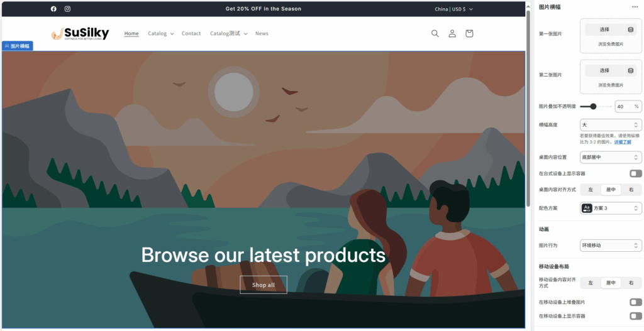The height and width of the screenshot is (331, 644).
Task: Click the account login person icon
Action: click(452, 33)
